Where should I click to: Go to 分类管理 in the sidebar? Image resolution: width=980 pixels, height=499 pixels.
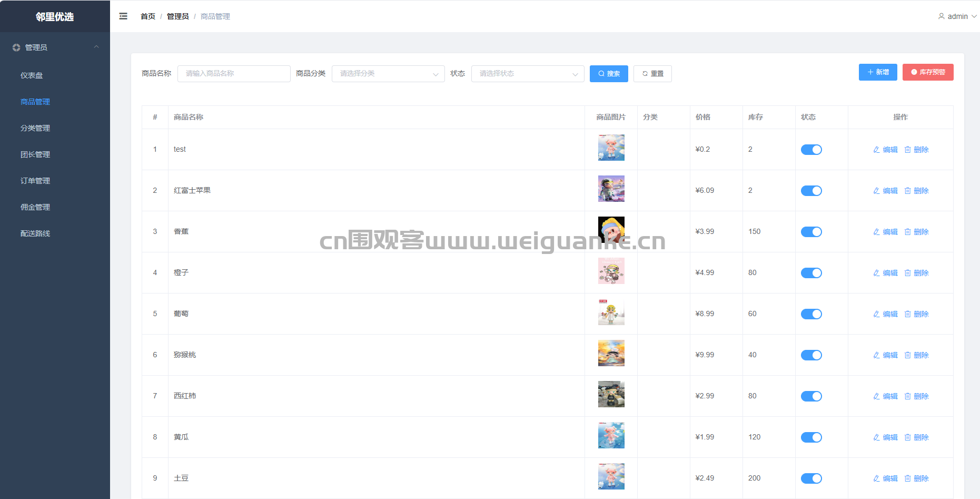pos(35,128)
